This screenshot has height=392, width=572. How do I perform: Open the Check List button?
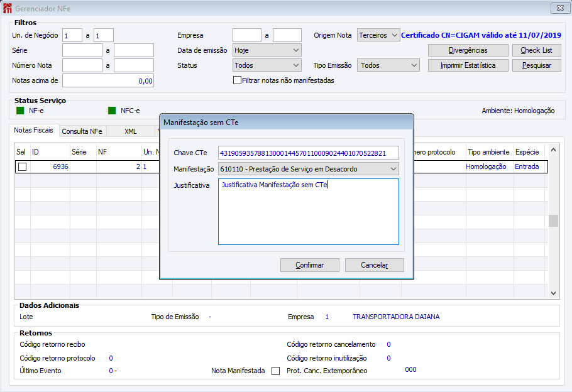tap(536, 50)
